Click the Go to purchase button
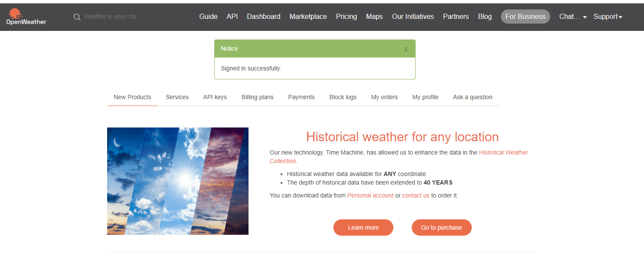This screenshot has width=644, height=270. click(442, 228)
